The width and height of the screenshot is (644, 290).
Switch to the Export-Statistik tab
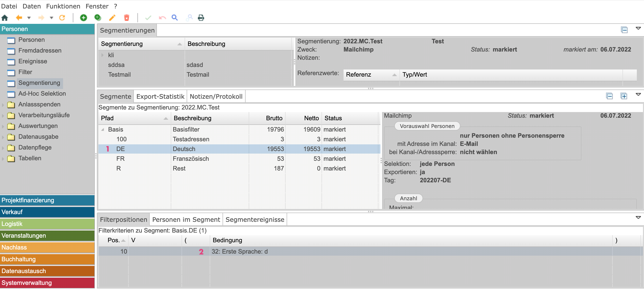tap(160, 97)
